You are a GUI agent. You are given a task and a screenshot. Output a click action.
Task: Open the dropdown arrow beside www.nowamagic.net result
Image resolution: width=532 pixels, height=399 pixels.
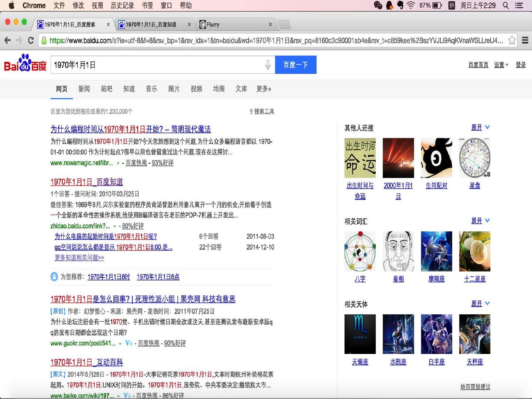[118, 163]
